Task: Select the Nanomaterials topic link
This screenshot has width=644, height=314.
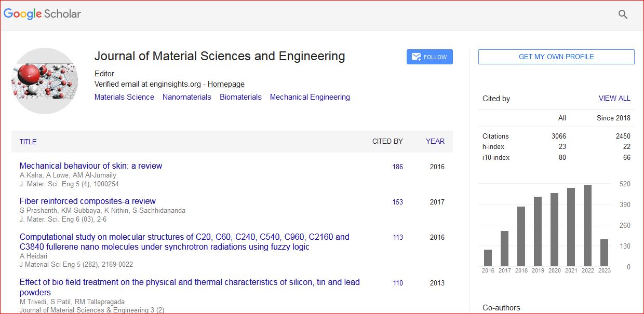Action: pyautogui.click(x=186, y=97)
